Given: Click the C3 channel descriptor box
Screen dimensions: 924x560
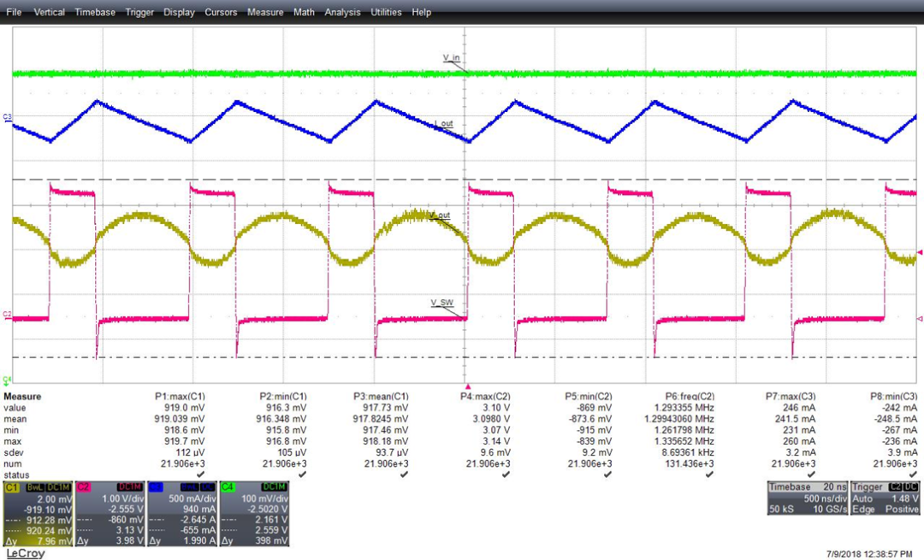Looking at the screenshot, I should tap(182, 512).
